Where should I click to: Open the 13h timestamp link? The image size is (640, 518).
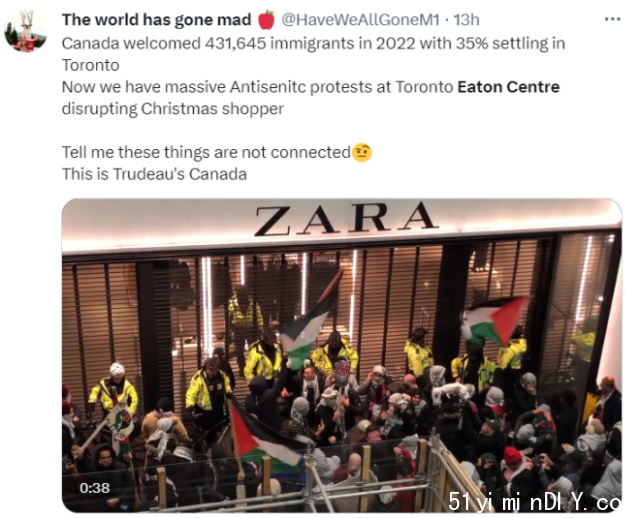point(467,20)
